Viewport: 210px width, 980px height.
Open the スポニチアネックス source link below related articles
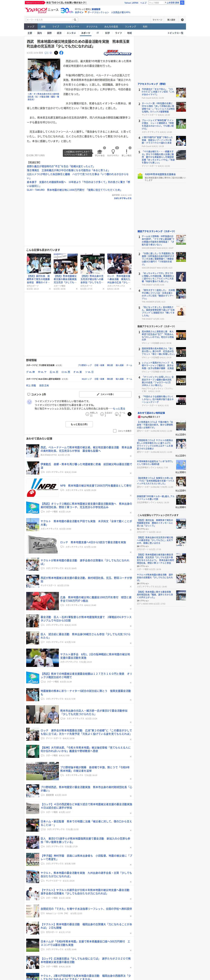coord(122,198)
